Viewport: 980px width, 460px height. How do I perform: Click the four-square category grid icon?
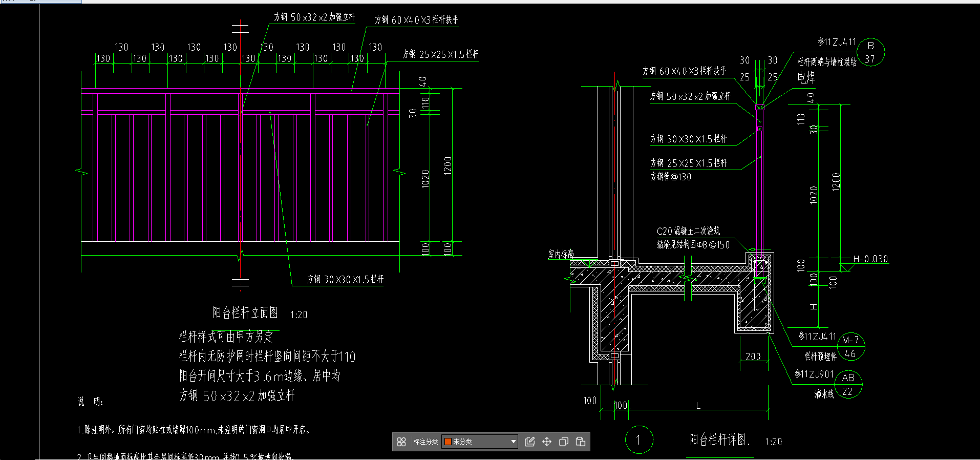pyautogui.click(x=401, y=442)
